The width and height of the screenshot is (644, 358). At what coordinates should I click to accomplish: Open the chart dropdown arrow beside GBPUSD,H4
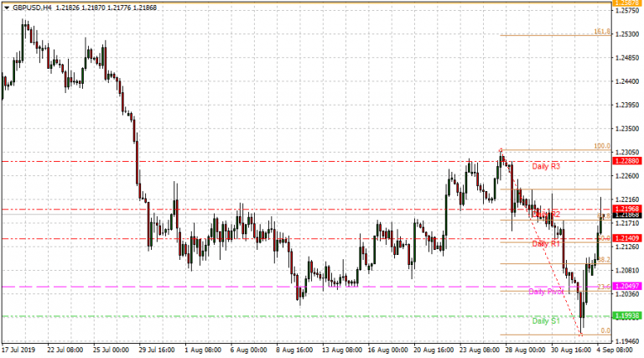(4, 7)
